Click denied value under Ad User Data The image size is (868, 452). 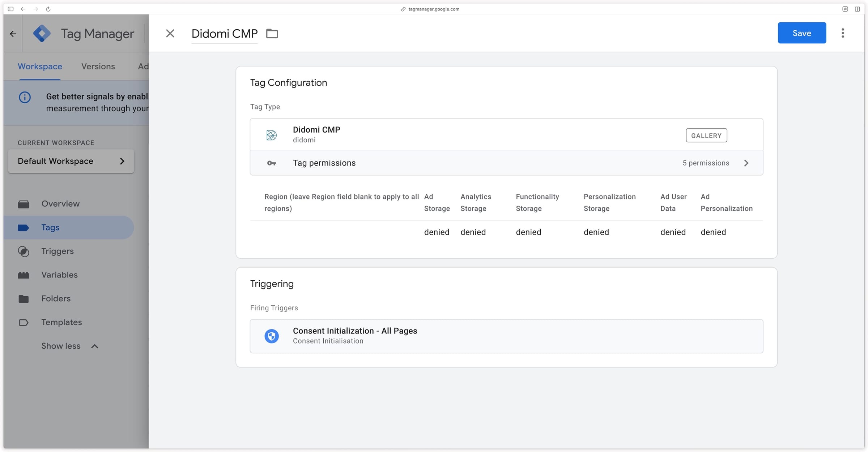coord(673,232)
